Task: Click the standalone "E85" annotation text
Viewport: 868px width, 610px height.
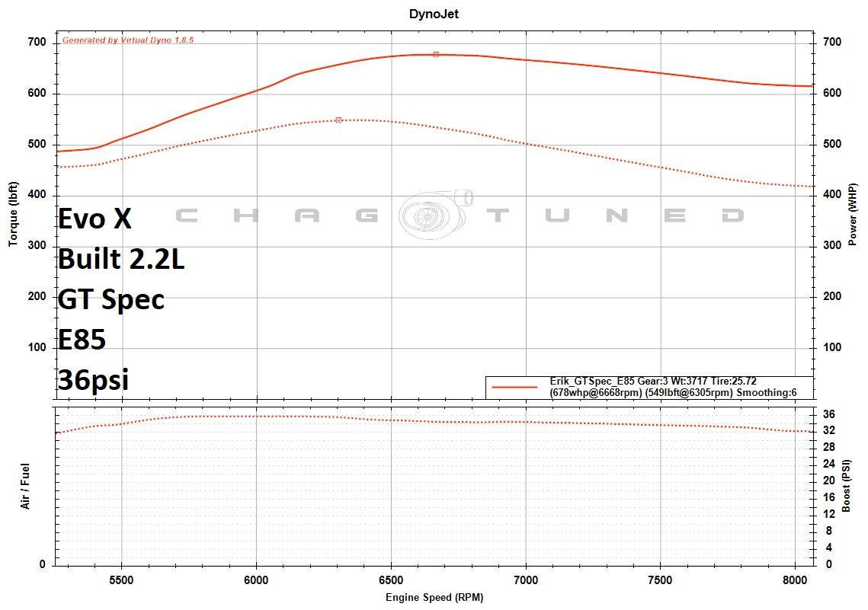Action: coord(82,340)
